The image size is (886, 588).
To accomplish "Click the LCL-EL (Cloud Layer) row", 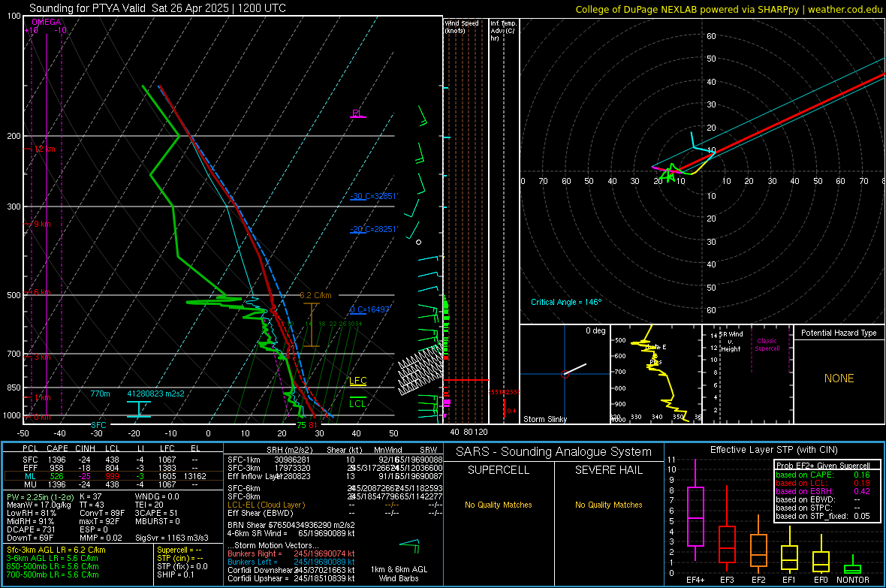I will click(x=335, y=505).
